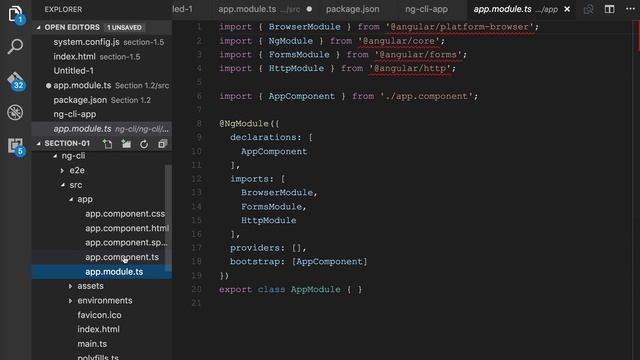Expand the e2e folder
Viewport: 640px width, 360px height.
(62, 170)
